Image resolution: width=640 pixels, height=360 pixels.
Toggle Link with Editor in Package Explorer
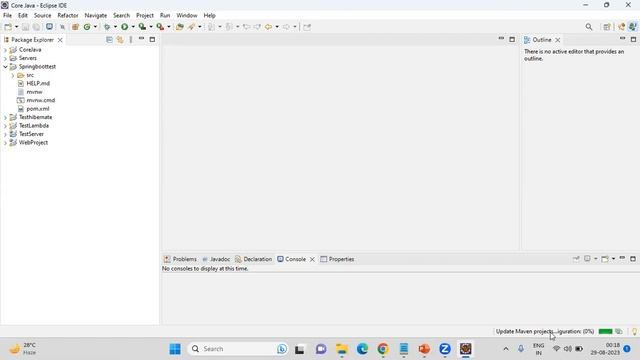point(120,40)
